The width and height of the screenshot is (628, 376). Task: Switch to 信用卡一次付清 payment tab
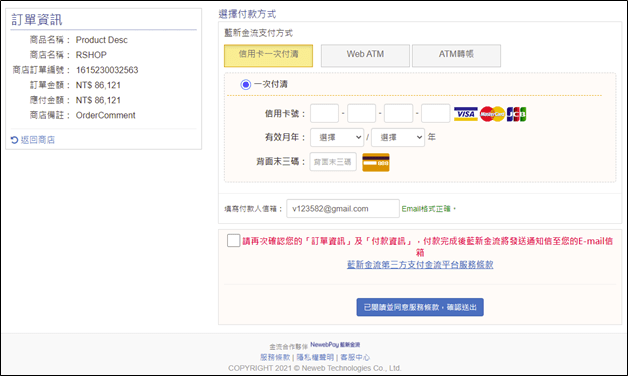(x=268, y=55)
